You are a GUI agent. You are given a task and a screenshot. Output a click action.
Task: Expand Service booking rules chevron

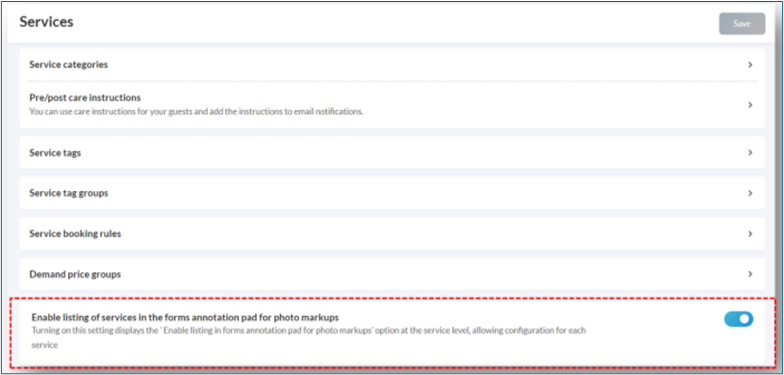(x=750, y=234)
